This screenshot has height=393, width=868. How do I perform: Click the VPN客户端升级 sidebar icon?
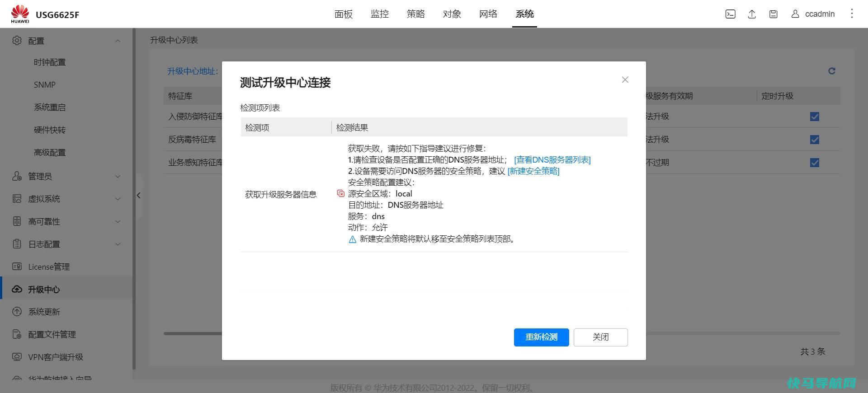(x=17, y=357)
